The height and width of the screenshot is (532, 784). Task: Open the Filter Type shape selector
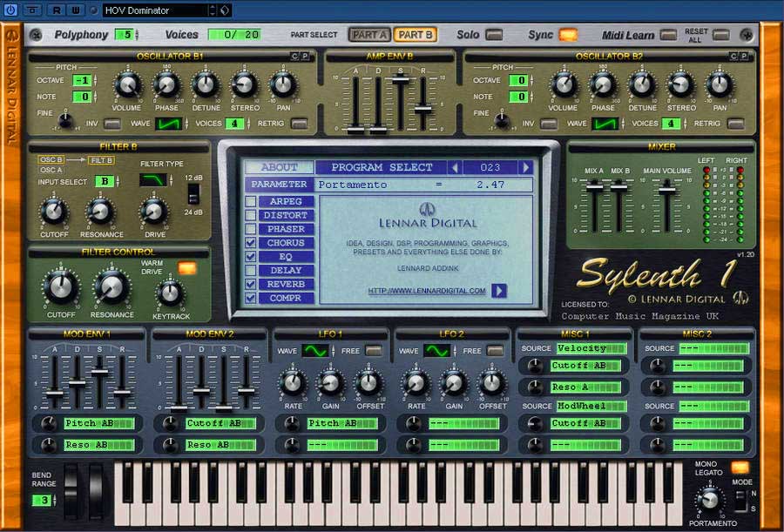[x=153, y=180]
